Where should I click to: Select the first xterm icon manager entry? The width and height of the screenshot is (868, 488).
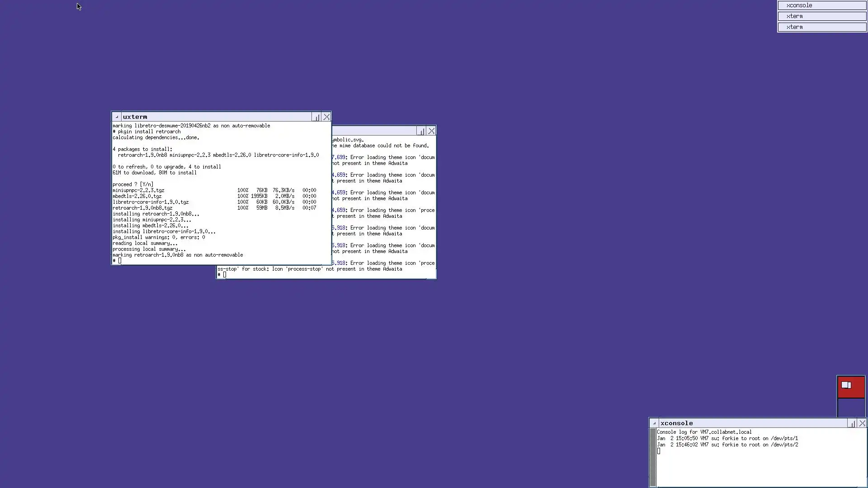[822, 16]
